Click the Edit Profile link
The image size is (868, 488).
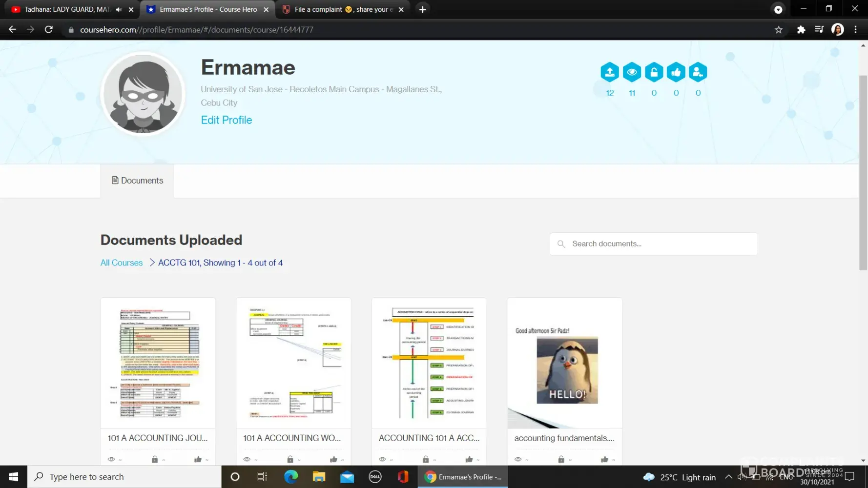click(x=226, y=120)
